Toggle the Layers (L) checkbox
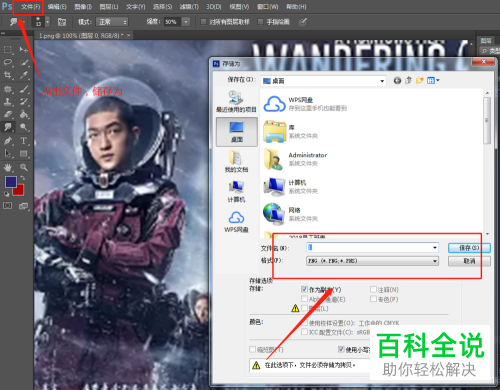 point(304,308)
